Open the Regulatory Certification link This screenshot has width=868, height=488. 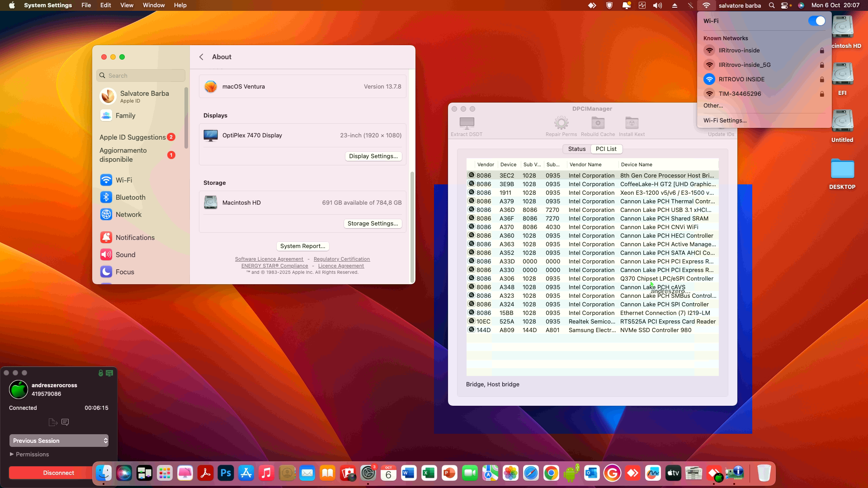[x=342, y=259]
